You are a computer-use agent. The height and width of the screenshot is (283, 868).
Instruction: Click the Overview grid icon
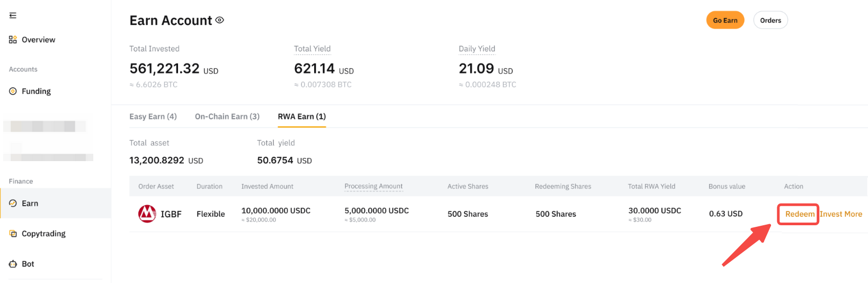[x=13, y=40]
